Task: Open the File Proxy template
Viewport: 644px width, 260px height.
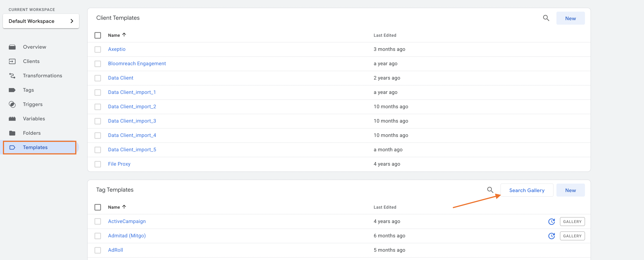Action: [119, 164]
